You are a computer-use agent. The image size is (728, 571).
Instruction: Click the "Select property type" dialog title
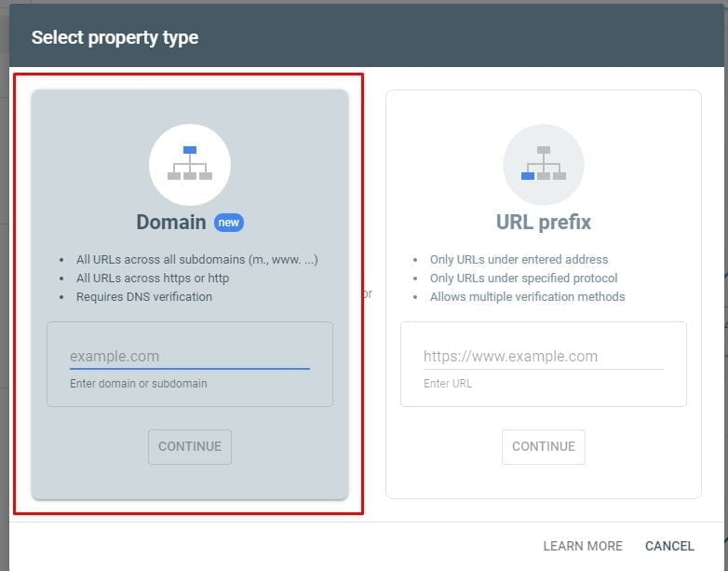(115, 37)
